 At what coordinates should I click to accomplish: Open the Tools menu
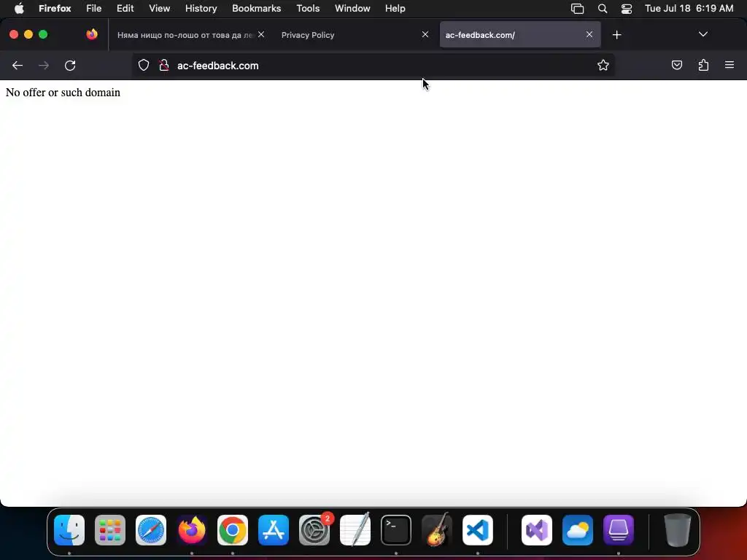point(308,8)
